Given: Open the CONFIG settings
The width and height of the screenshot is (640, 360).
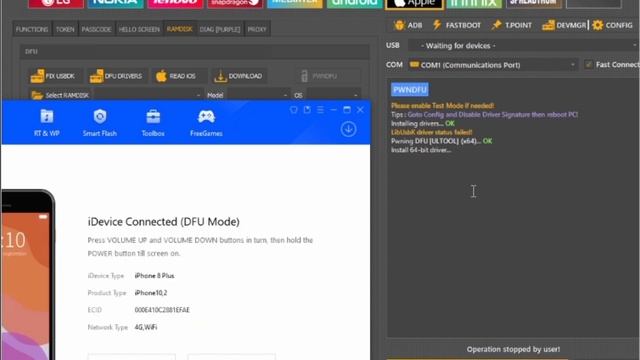Looking at the screenshot, I should (x=613, y=25).
